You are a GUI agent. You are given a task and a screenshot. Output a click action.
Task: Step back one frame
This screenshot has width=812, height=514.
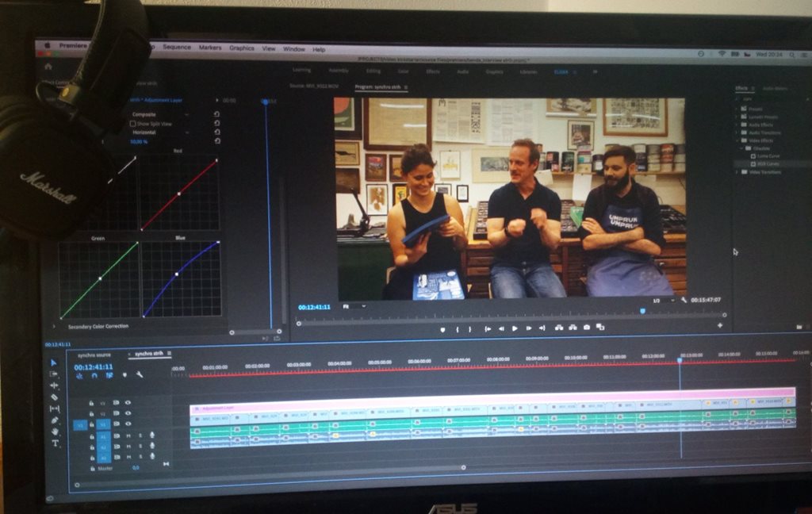501,329
